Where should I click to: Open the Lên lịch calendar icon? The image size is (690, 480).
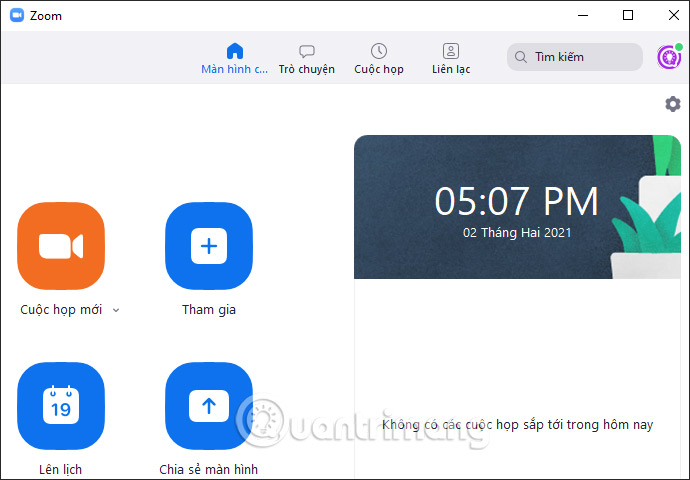[61, 406]
